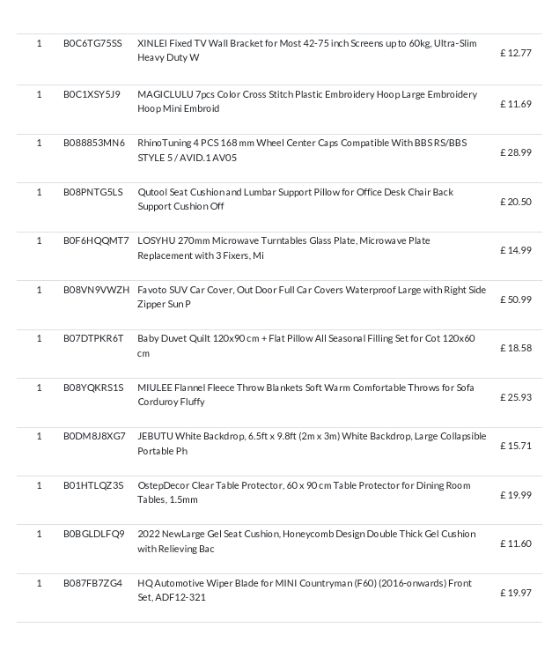The height and width of the screenshot is (650, 552).
Task: Open Favoto SUV Car Cover item
Action: [x=312, y=297]
